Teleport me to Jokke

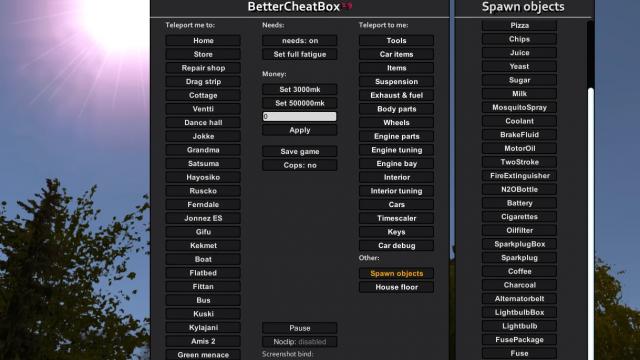click(x=203, y=136)
